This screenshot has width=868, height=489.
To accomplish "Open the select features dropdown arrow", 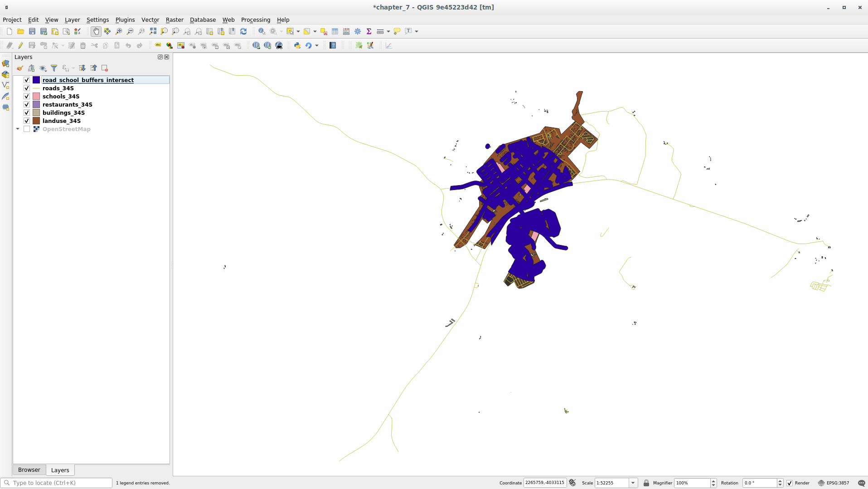I will 297,31.
